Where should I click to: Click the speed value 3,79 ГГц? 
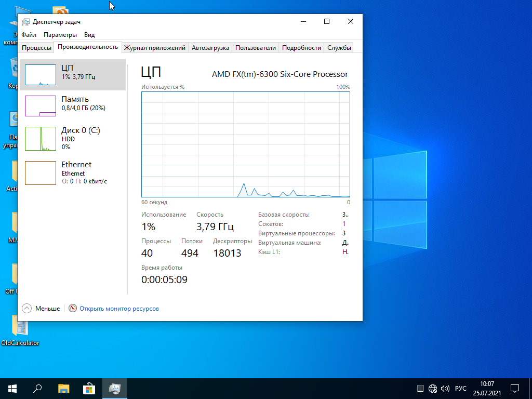[x=215, y=227]
